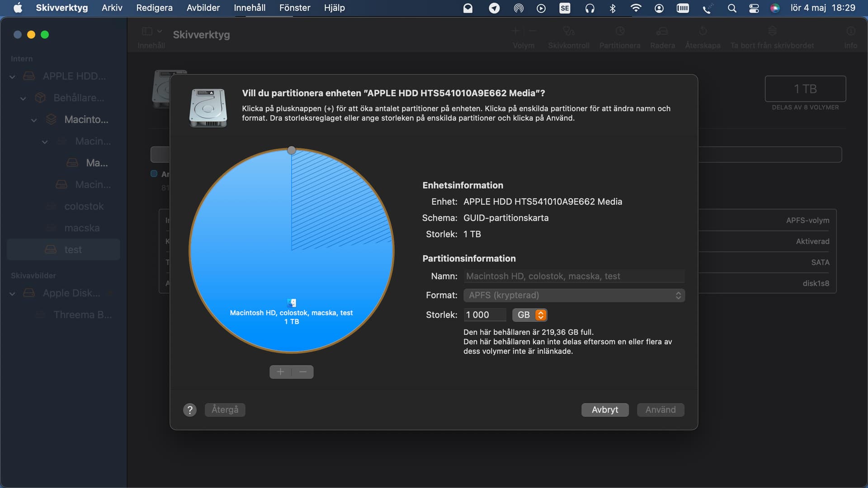Open the Innehåll menu

[250, 8]
